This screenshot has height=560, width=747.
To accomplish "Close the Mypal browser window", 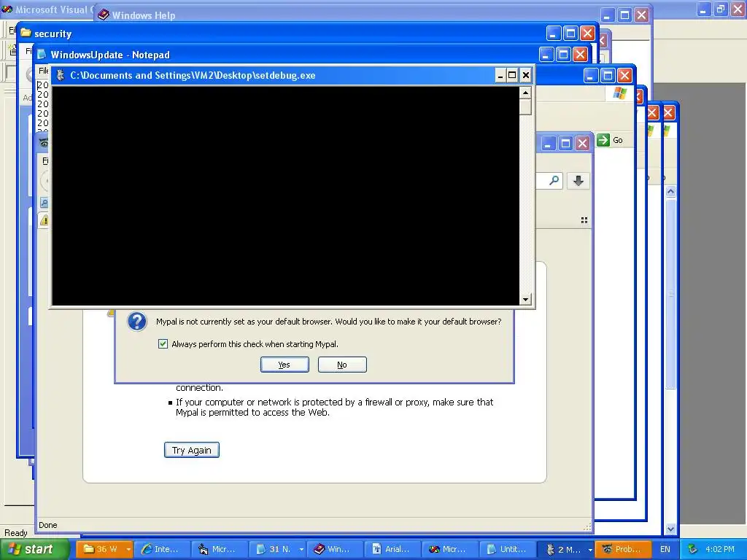I will [582, 144].
